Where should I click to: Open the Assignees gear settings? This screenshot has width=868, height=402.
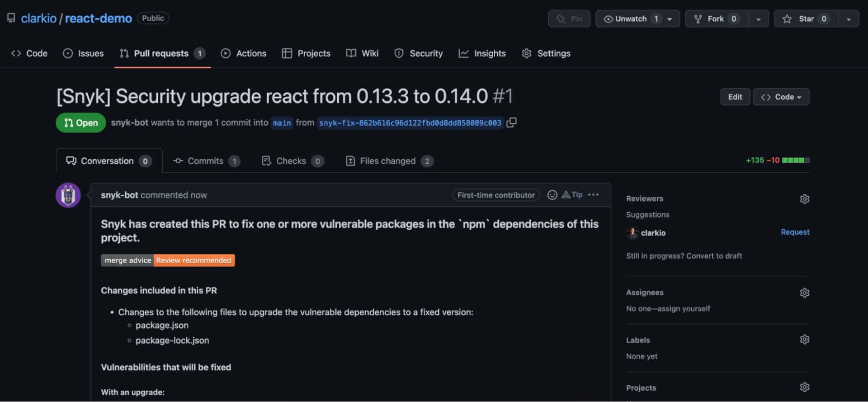804,293
